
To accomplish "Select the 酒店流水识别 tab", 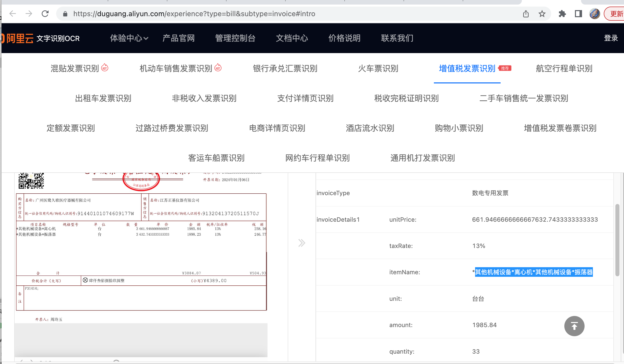I will tap(370, 128).
